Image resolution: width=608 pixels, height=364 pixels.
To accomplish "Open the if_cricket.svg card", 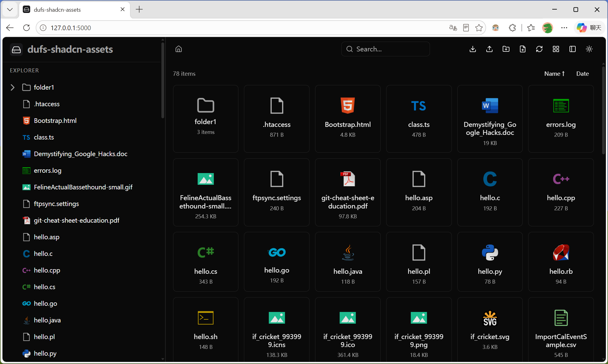I will [490, 330].
